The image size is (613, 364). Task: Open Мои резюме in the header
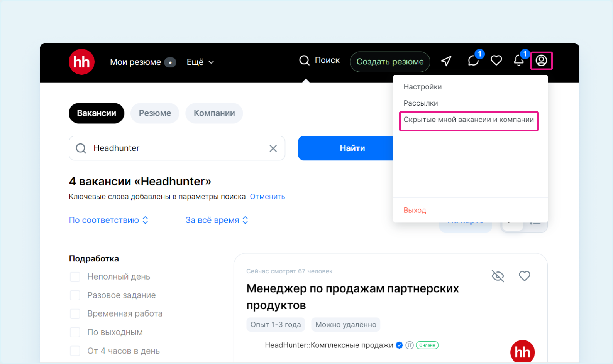coord(135,62)
